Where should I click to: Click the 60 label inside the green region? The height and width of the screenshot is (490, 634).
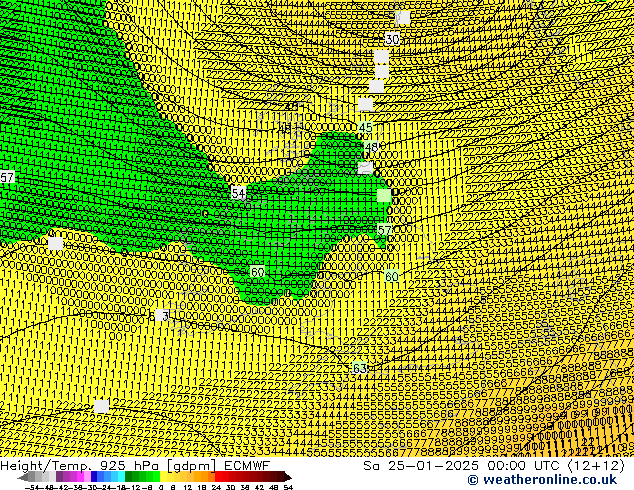[x=257, y=272]
